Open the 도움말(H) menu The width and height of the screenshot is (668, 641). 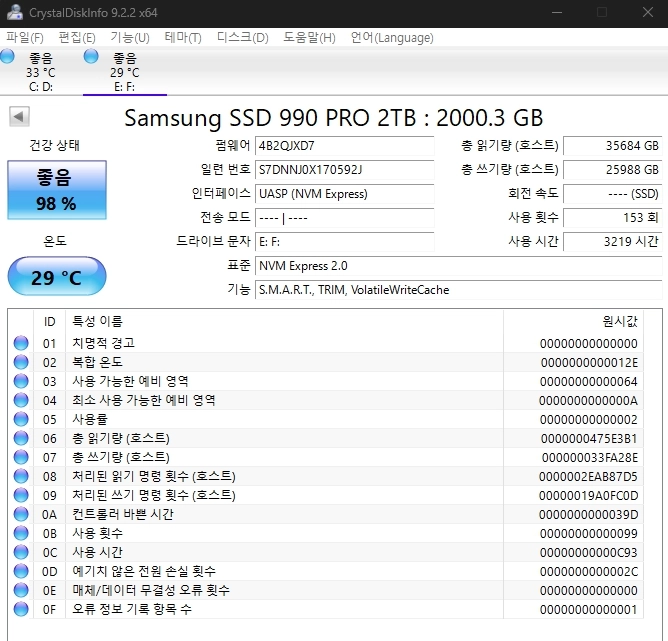coord(310,38)
